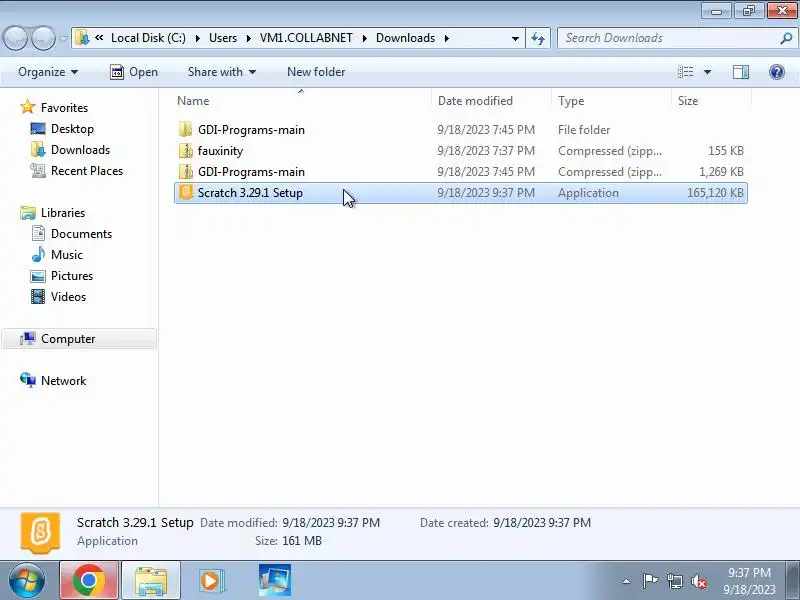Screen dimensions: 800x600
Task: Show hidden system tray icons
Action: tap(627, 581)
